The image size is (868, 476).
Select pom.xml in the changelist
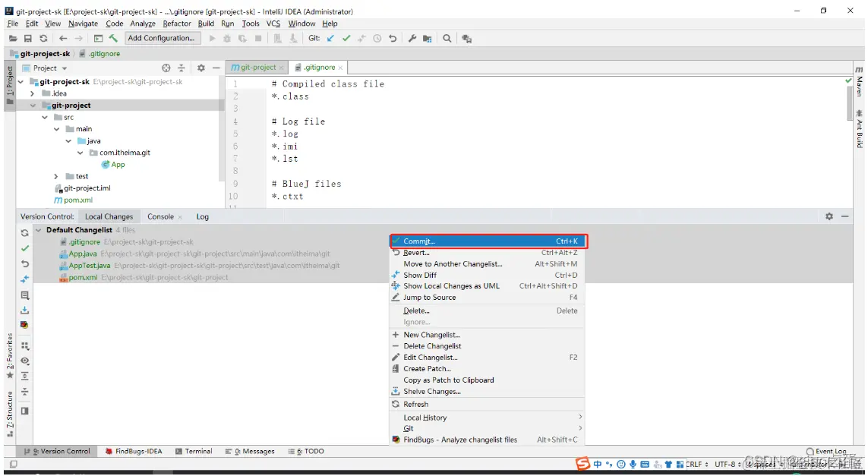coord(83,277)
